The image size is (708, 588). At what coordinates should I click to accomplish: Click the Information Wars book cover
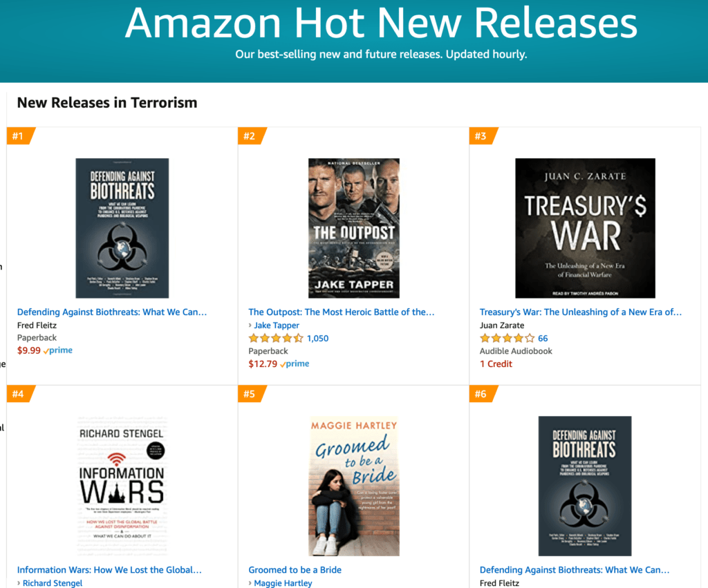coord(122,486)
